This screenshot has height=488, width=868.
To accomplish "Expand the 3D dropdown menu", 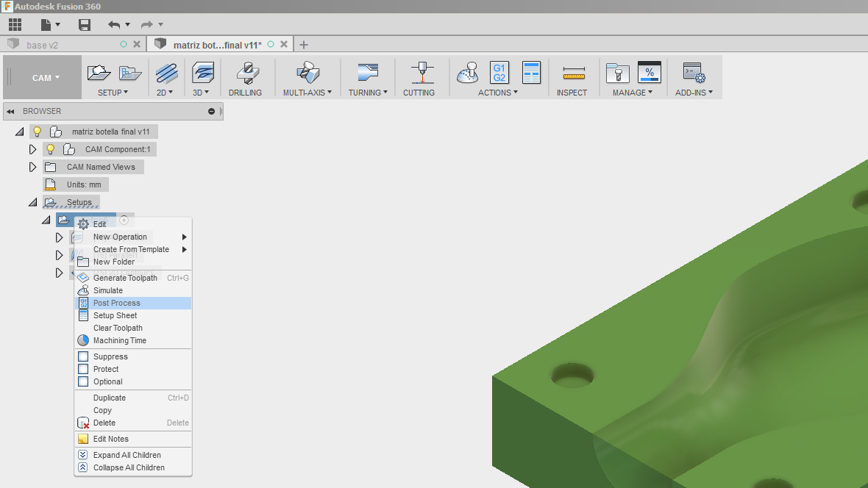I will pos(201,93).
